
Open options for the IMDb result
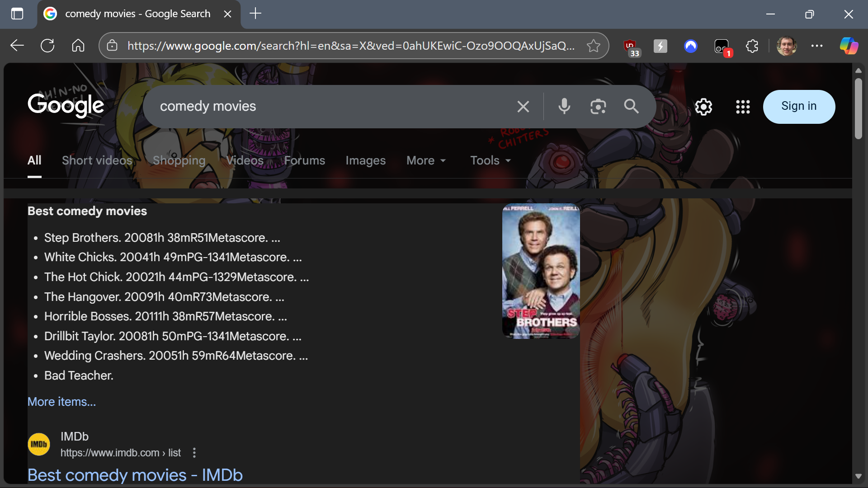194,453
